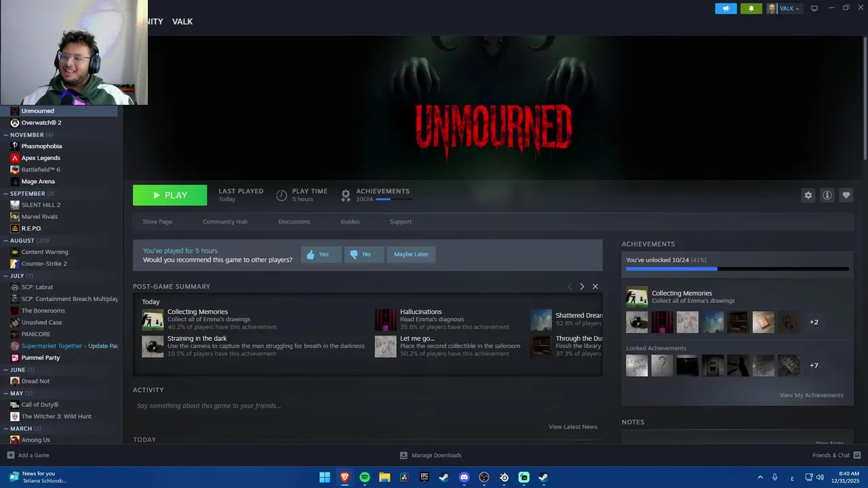This screenshot has height=488, width=868.
Task: Open Let me go... achievement icon
Action: pos(385,346)
